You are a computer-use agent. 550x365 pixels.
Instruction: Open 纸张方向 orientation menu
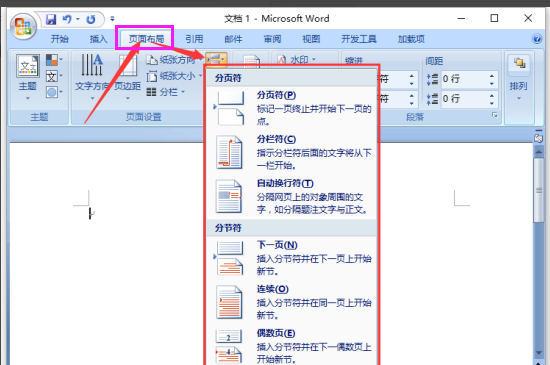pos(174,60)
